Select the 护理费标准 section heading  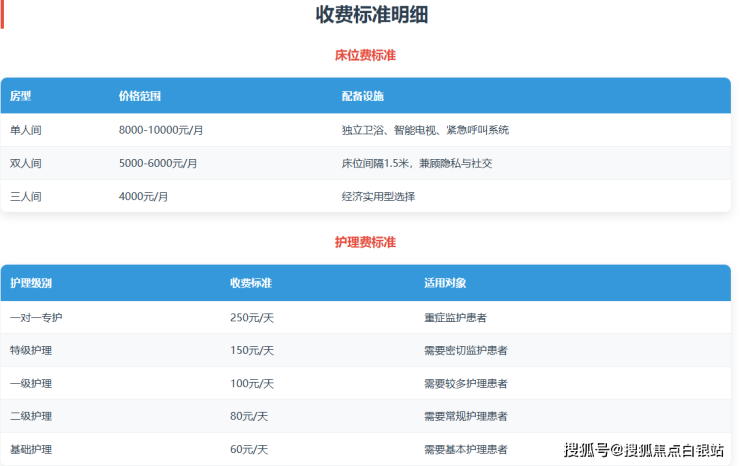click(x=365, y=242)
